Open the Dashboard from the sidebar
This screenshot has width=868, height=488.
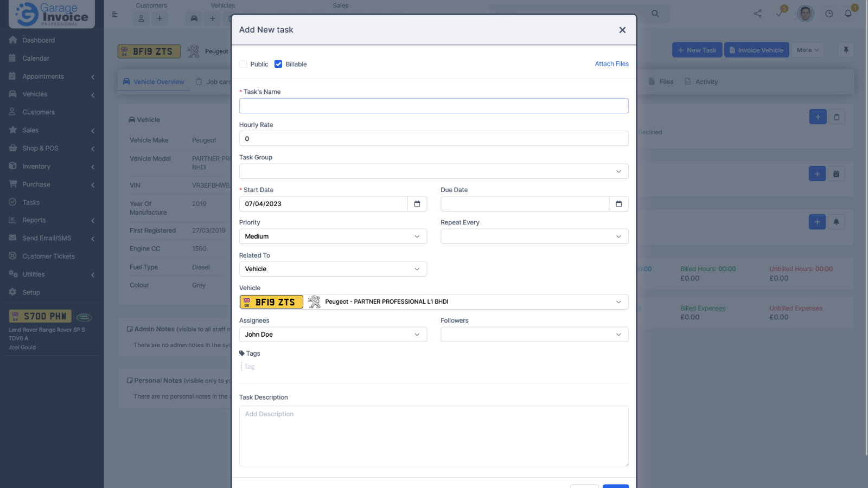38,40
